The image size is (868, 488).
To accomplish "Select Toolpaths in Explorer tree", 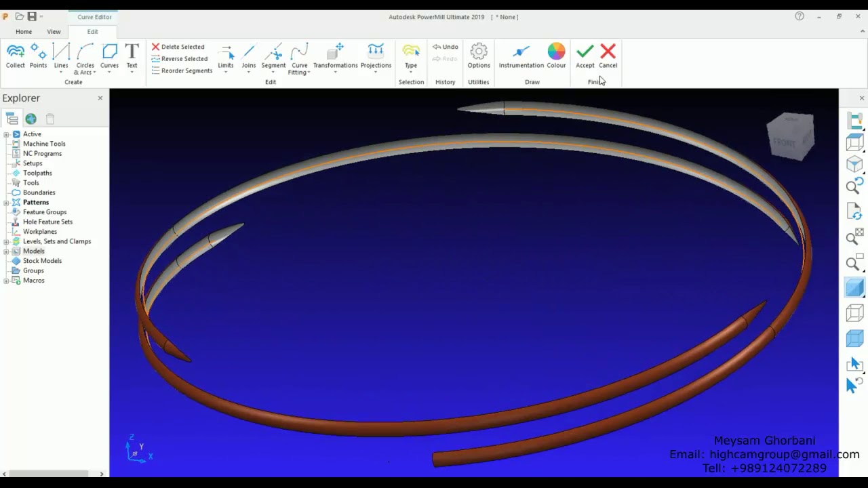I will [37, 173].
